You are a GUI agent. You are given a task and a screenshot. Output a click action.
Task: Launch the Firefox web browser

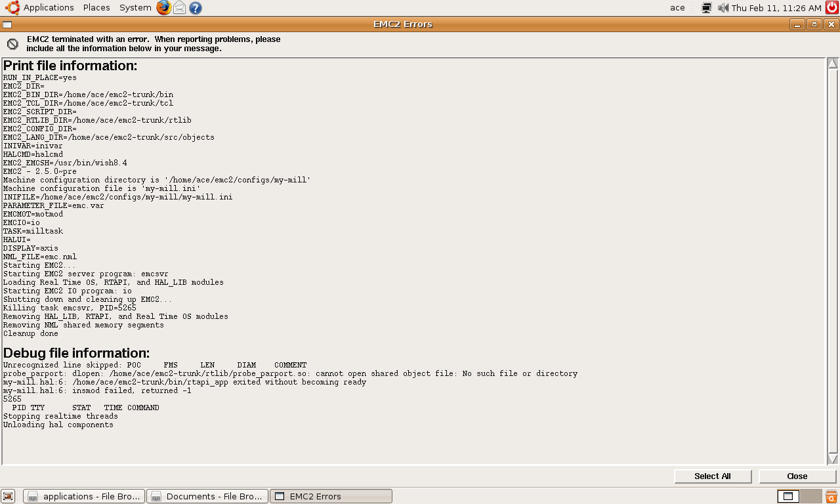163,8
